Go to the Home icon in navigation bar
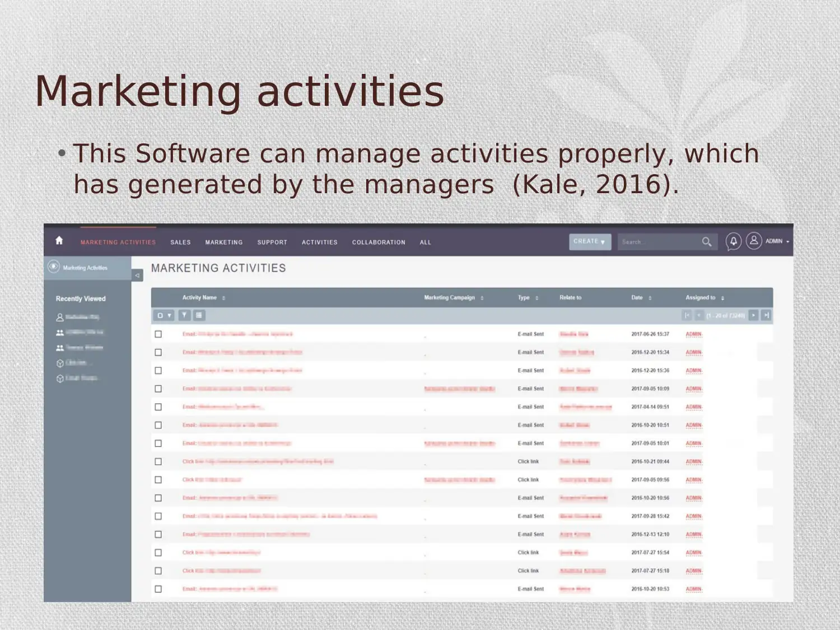The height and width of the screenshot is (630, 840). pos(59,241)
